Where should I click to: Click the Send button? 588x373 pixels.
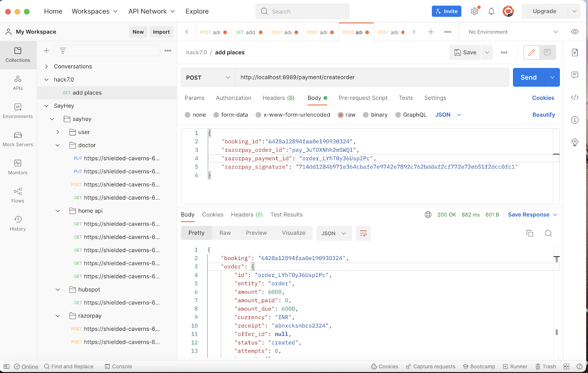pyautogui.click(x=528, y=77)
